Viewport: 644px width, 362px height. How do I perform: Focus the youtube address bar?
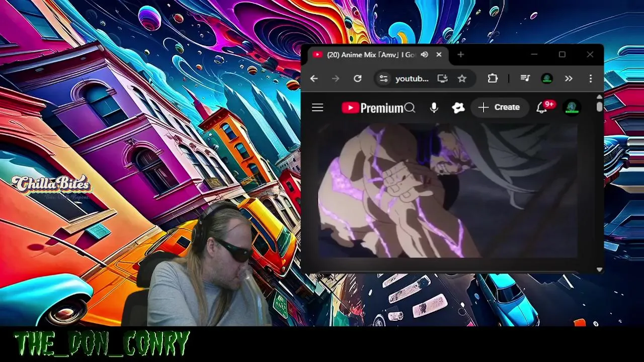(x=412, y=78)
